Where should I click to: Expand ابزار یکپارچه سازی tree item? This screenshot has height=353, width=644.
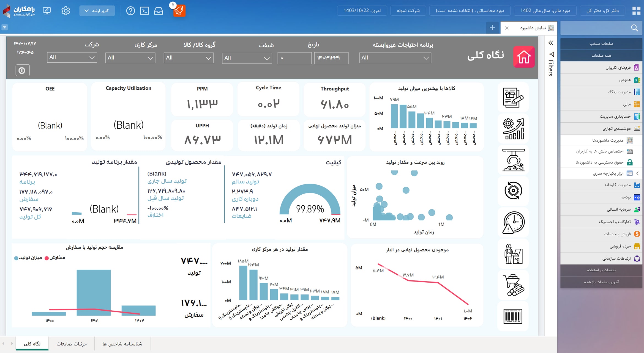click(637, 173)
